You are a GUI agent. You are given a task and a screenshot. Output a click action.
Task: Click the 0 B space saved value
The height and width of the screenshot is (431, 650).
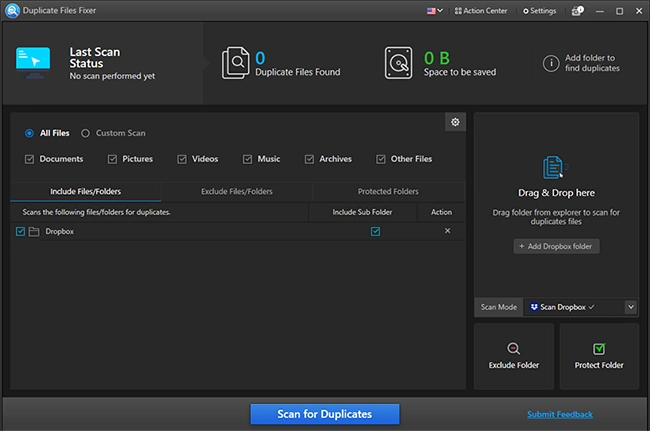tap(437, 58)
